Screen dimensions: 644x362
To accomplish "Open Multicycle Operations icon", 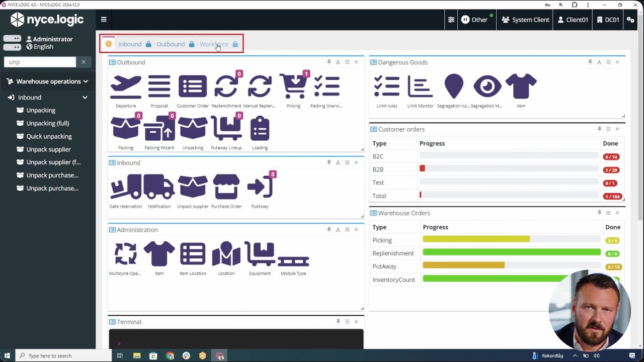I will [126, 254].
